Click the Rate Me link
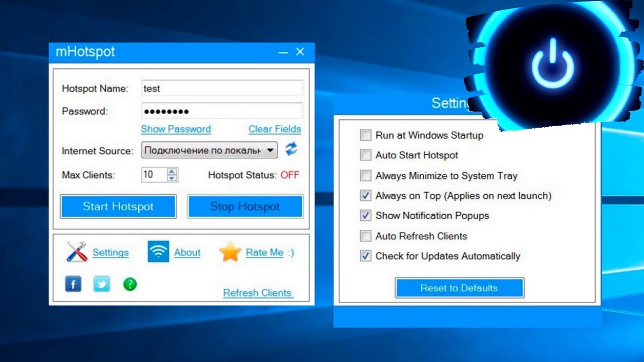The image size is (644, 362). (x=265, y=252)
